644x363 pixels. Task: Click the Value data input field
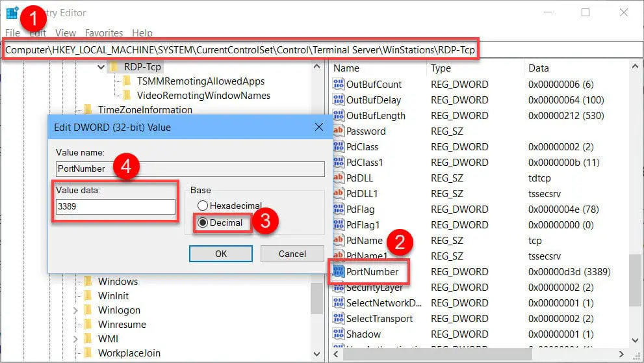(x=116, y=206)
